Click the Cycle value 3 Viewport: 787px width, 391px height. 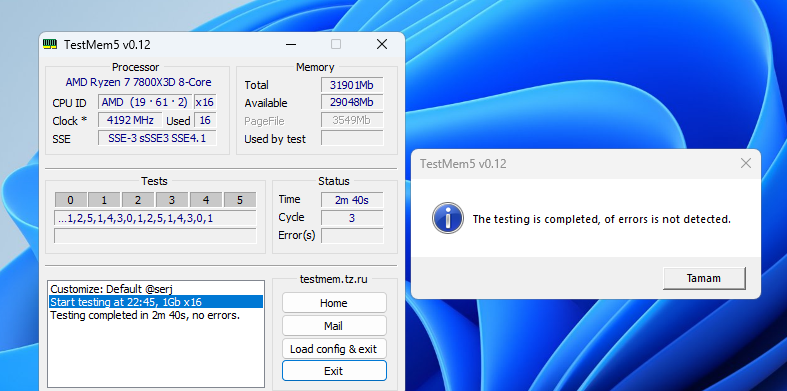[352, 218]
